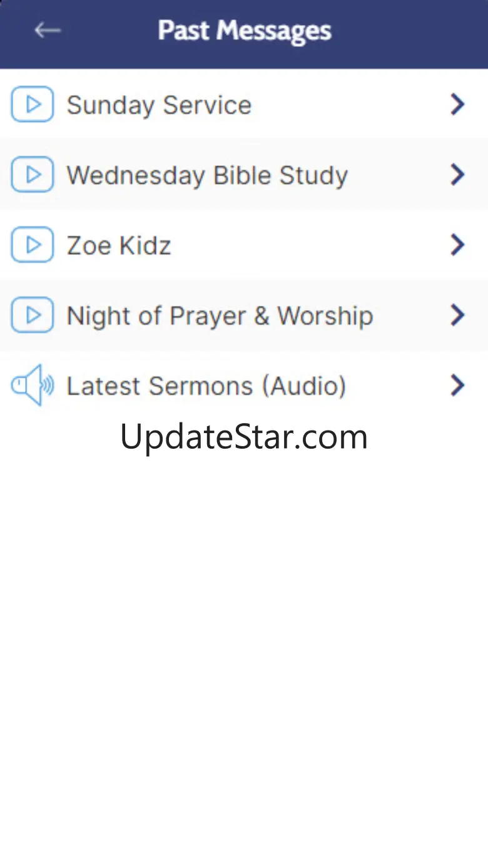The width and height of the screenshot is (488, 868).
Task: Tap the Night of Prayer play icon
Action: point(33,315)
